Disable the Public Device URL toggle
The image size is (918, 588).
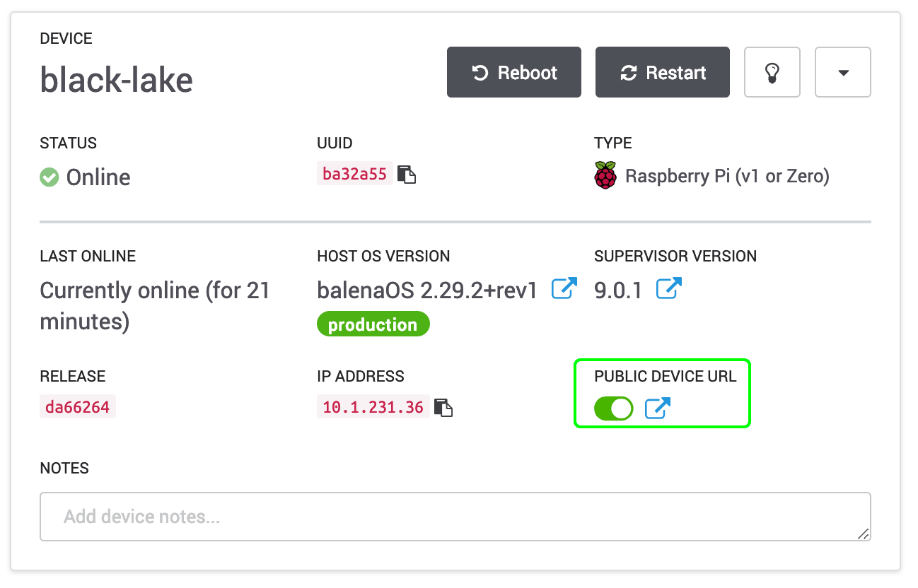point(613,408)
